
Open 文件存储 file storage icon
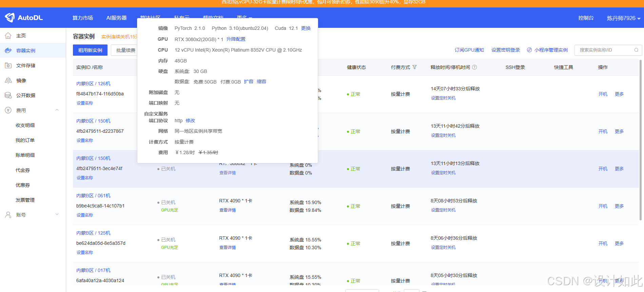click(x=8, y=66)
